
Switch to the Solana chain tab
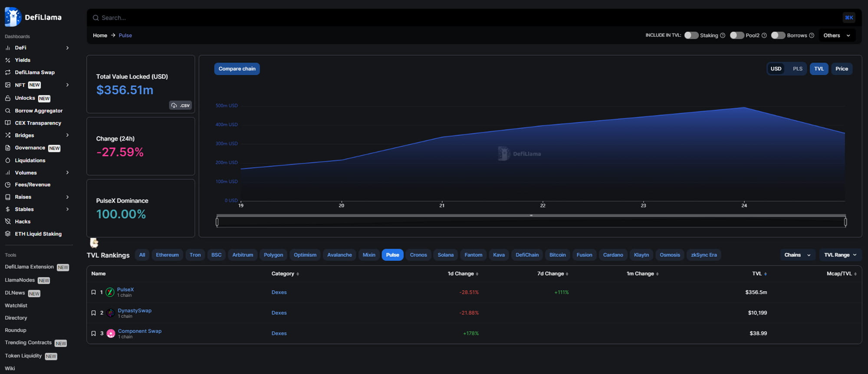point(445,255)
